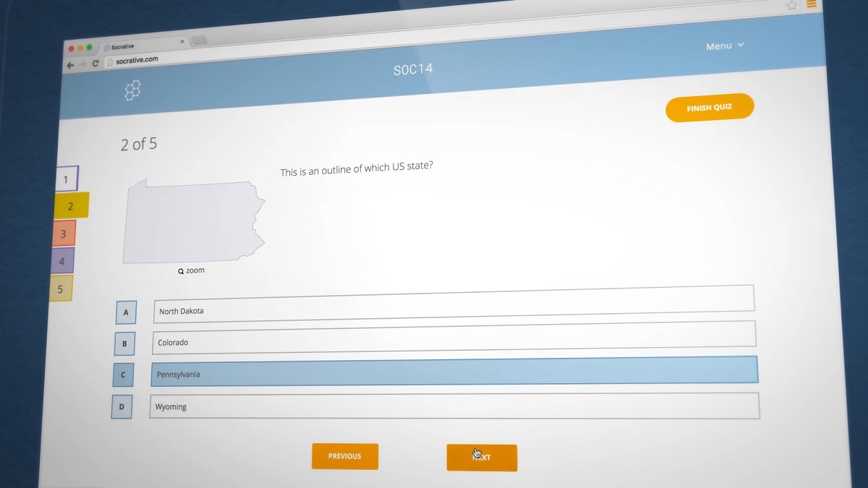This screenshot has width=868, height=488.
Task: Click the state outline image
Action: coord(193,222)
